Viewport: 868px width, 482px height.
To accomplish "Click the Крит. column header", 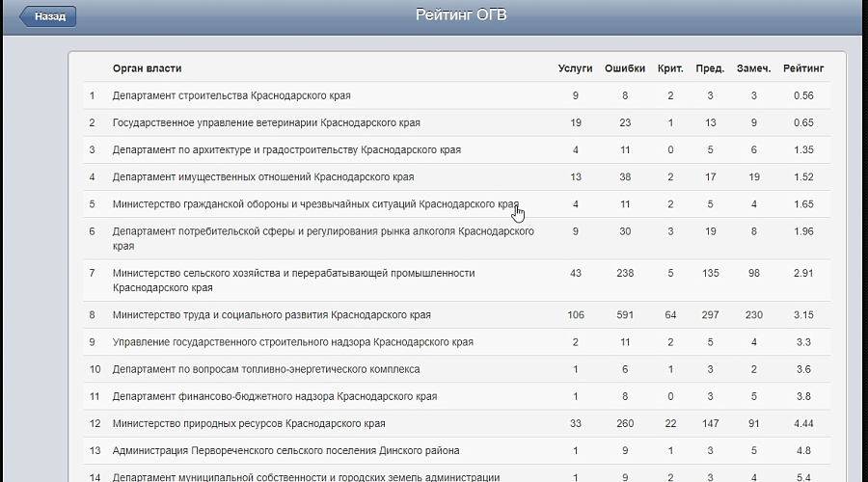I will pos(670,68).
